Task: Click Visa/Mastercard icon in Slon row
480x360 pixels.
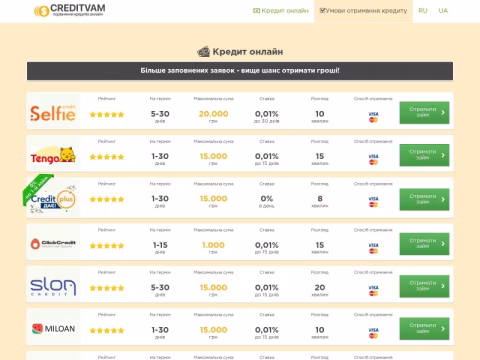Action: click(x=373, y=290)
